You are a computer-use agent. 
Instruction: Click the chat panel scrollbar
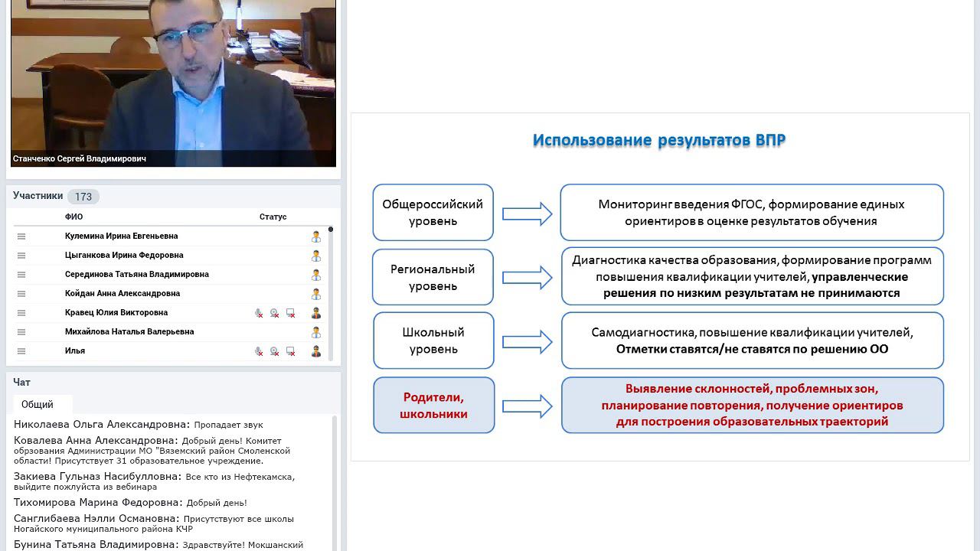pyautogui.click(x=334, y=484)
